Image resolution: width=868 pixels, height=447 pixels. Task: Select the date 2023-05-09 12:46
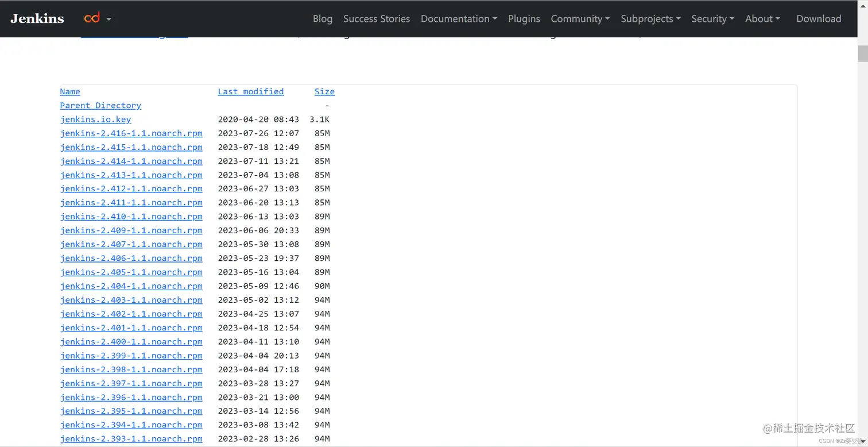pyautogui.click(x=258, y=286)
